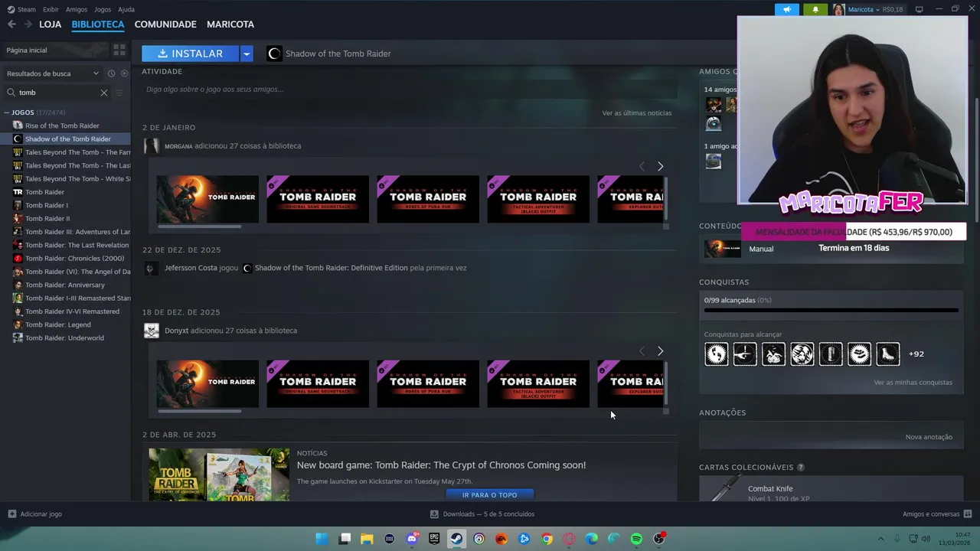Click IR PARA O TOPO button
Screen dimensions: 980x551
[x=489, y=495]
